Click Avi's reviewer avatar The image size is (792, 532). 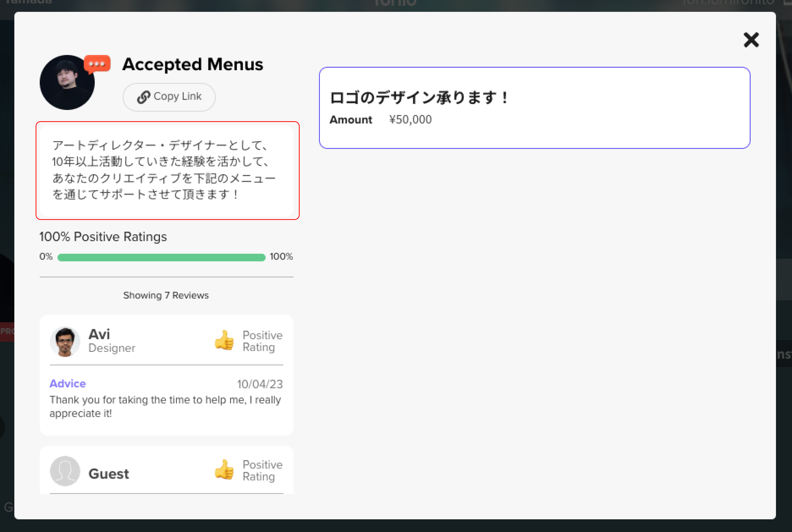65,341
